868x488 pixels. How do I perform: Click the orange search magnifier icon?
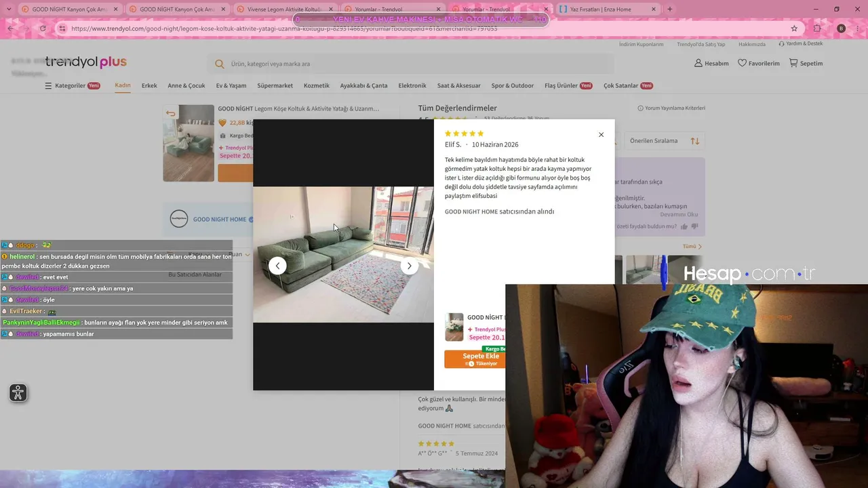coord(219,64)
